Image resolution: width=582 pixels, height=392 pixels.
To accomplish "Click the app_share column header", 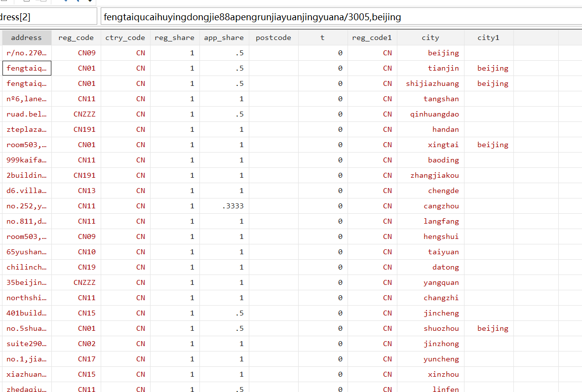I will pyautogui.click(x=224, y=38).
